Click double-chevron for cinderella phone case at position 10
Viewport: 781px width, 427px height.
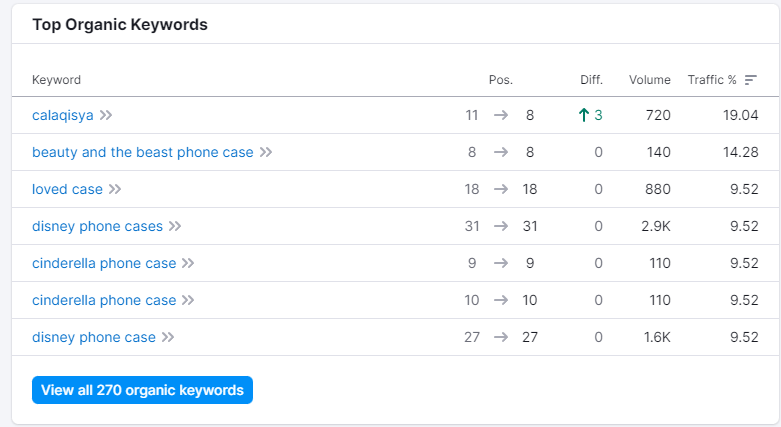188,301
